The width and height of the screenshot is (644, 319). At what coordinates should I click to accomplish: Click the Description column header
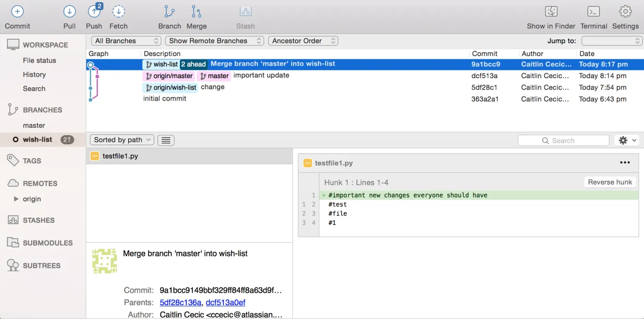tap(162, 54)
